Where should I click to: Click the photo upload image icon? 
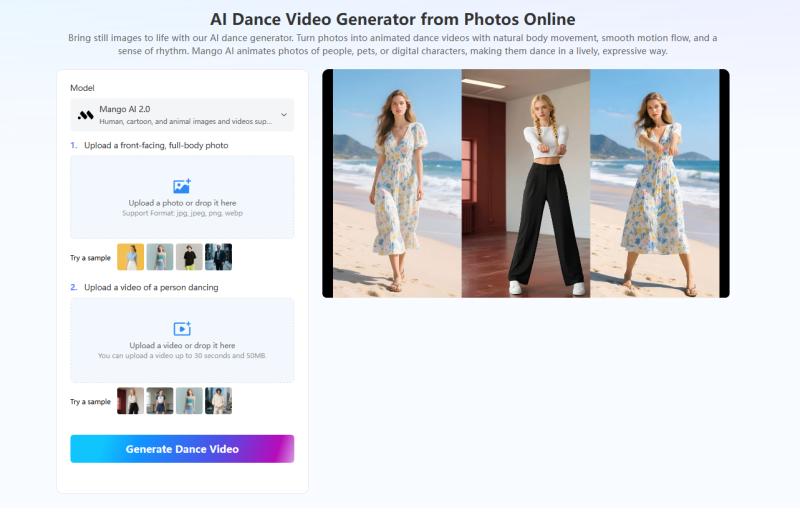182,186
